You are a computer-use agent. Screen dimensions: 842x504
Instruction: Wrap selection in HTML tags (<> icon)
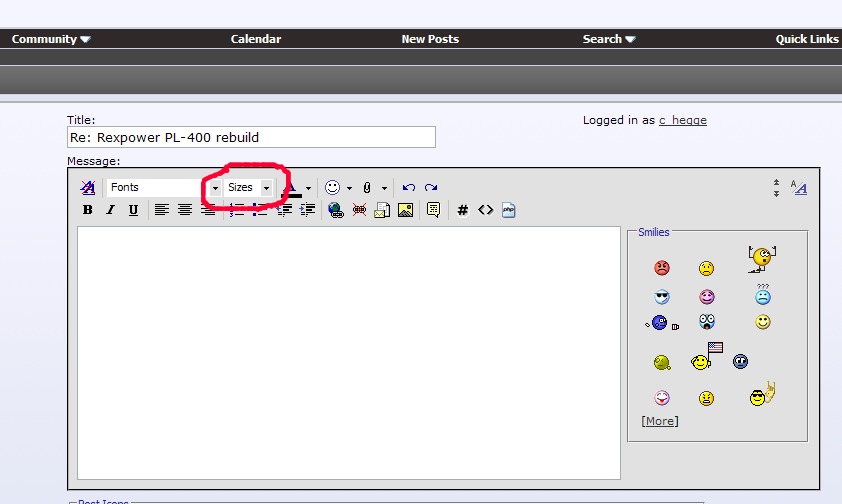[x=485, y=210]
